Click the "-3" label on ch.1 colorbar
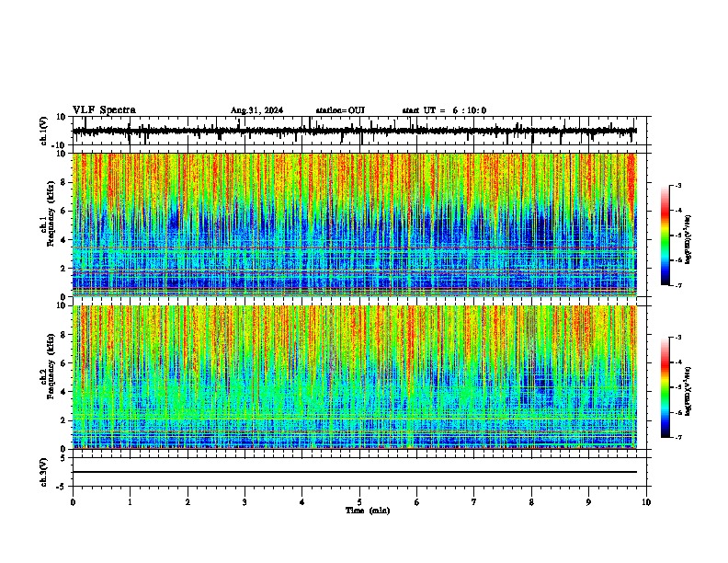 (678, 185)
